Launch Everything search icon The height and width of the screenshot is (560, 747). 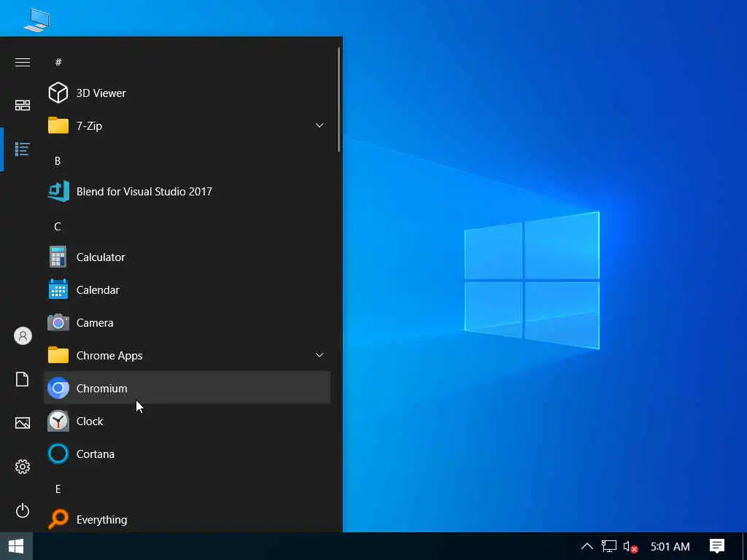[58, 519]
